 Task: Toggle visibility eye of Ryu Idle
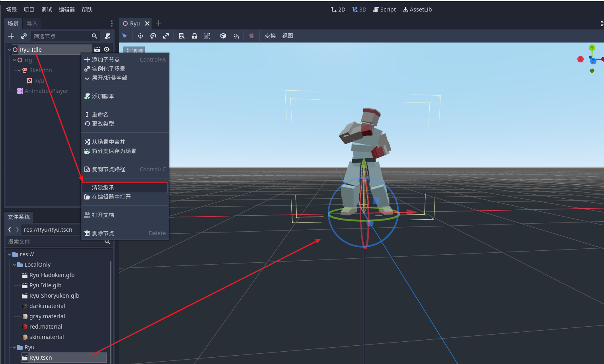[x=107, y=50]
